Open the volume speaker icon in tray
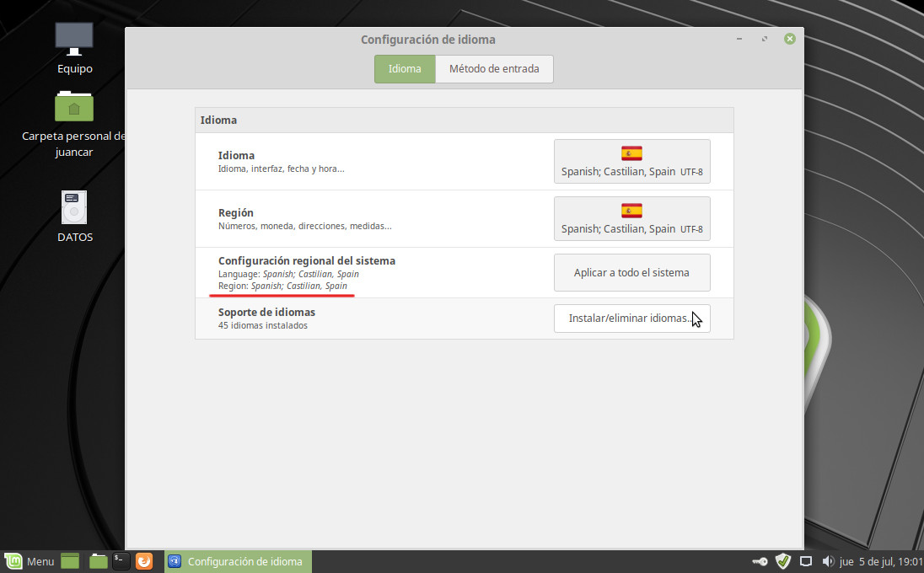924x573 pixels. coord(827,561)
